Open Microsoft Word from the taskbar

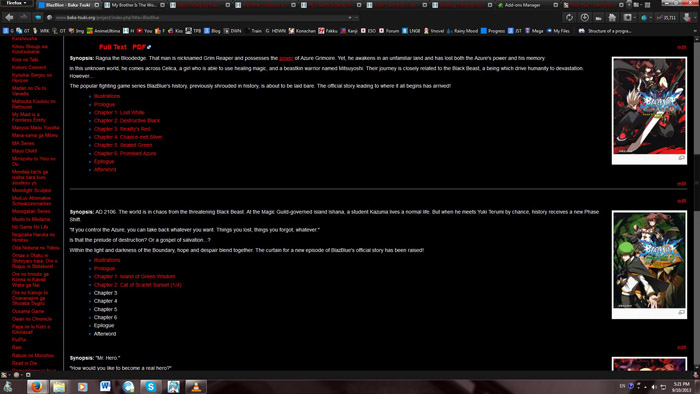[x=105, y=386]
